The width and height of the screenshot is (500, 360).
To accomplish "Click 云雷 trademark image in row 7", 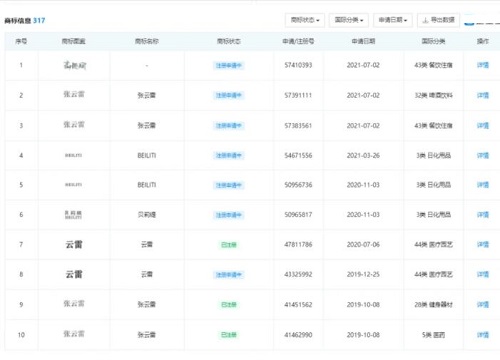I will click(74, 245).
